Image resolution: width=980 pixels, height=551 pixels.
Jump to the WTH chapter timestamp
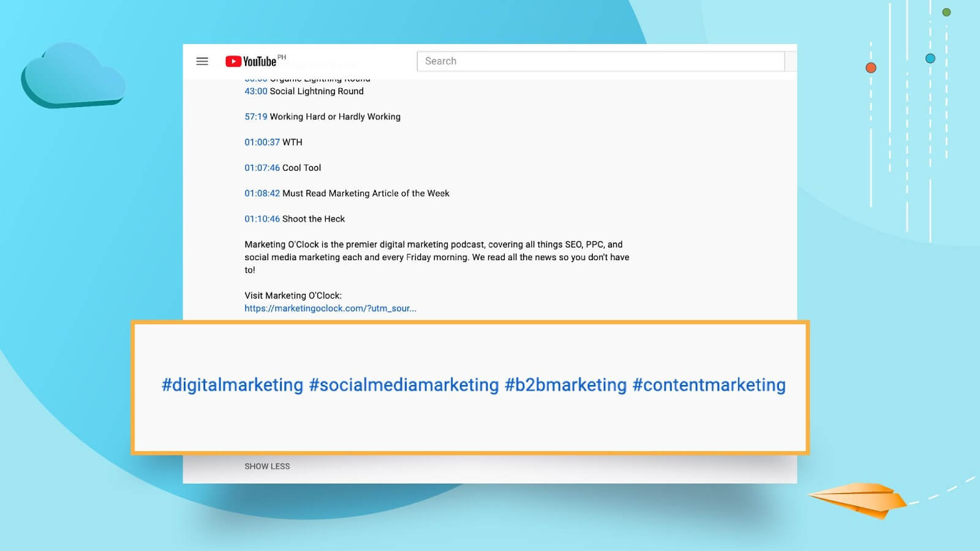[262, 142]
